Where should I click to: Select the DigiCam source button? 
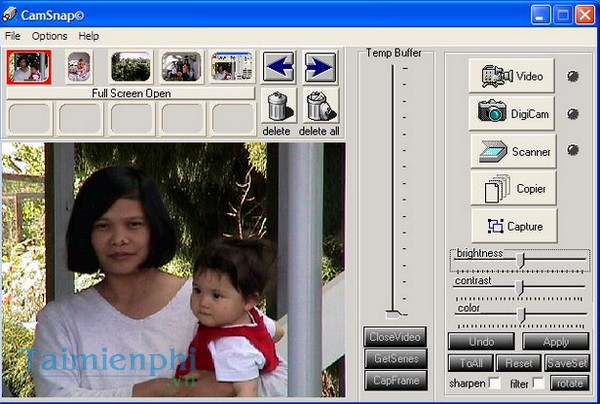513,113
